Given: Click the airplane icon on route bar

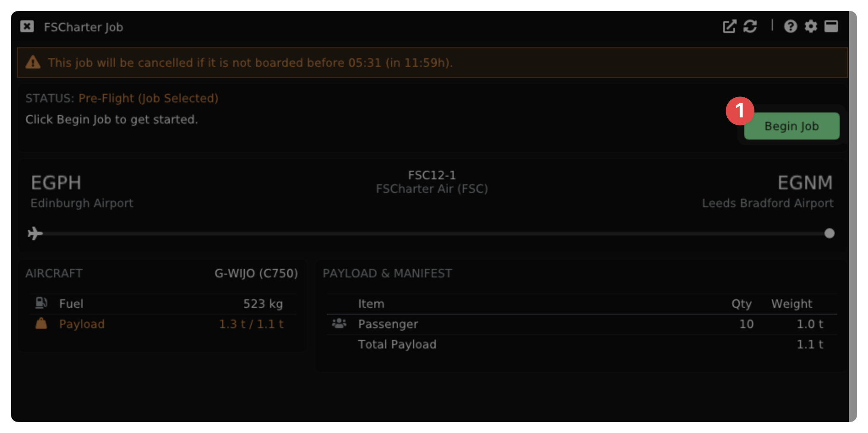Looking at the screenshot, I should (x=35, y=233).
